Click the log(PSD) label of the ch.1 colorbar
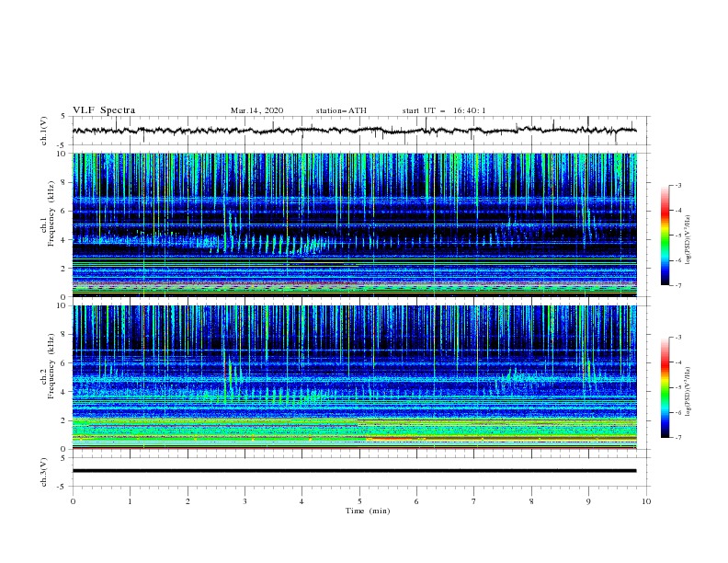 tap(688, 240)
